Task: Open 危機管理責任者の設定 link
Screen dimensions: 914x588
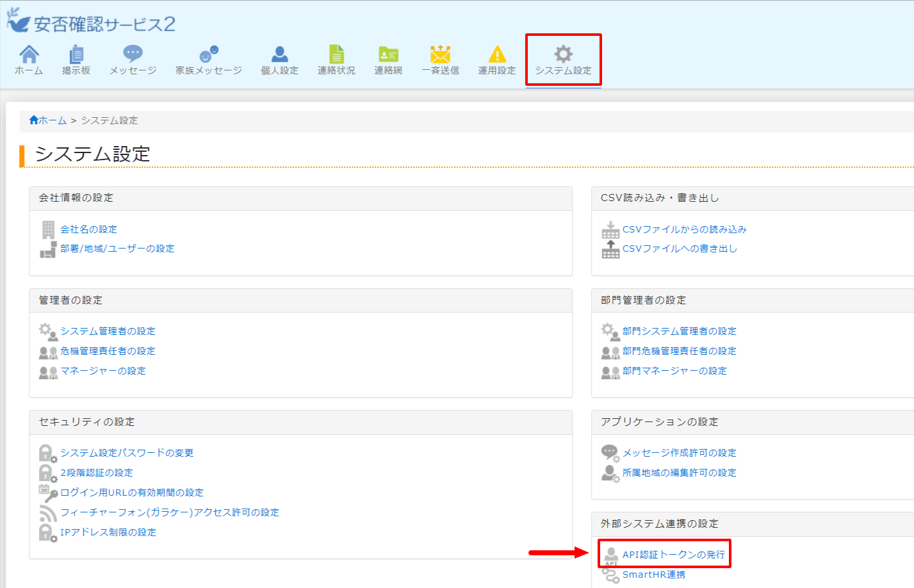Action: (x=108, y=351)
